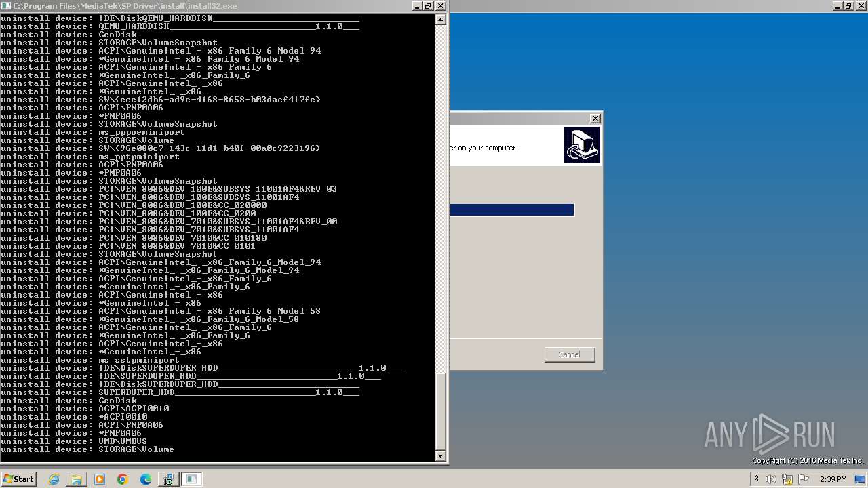
Task: Restore down the install32.exe console window
Action: point(429,5)
